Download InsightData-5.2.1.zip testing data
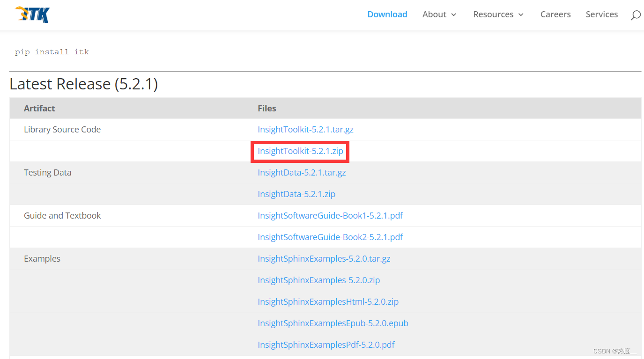Viewport: 644px width, 359px height. (x=296, y=194)
